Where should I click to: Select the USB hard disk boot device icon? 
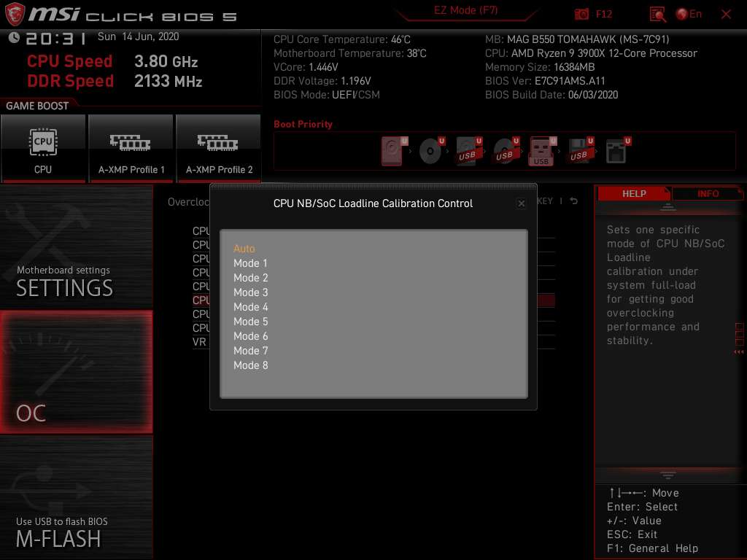tap(469, 151)
